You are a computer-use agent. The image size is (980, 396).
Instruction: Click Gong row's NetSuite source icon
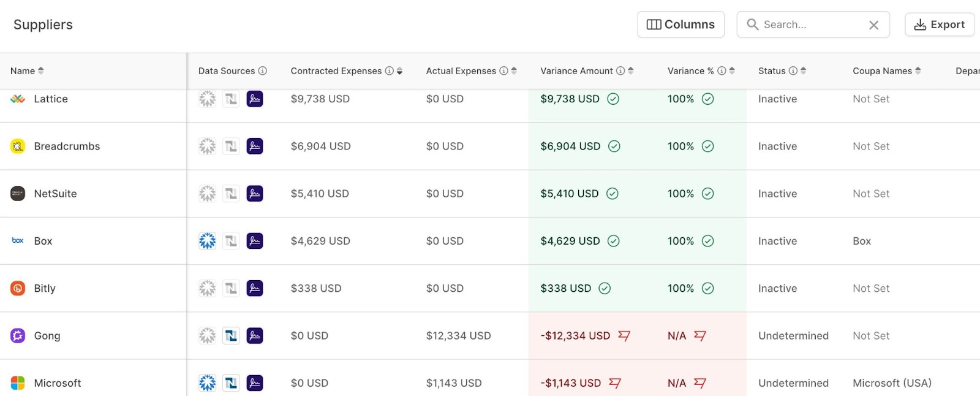pyautogui.click(x=231, y=336)
